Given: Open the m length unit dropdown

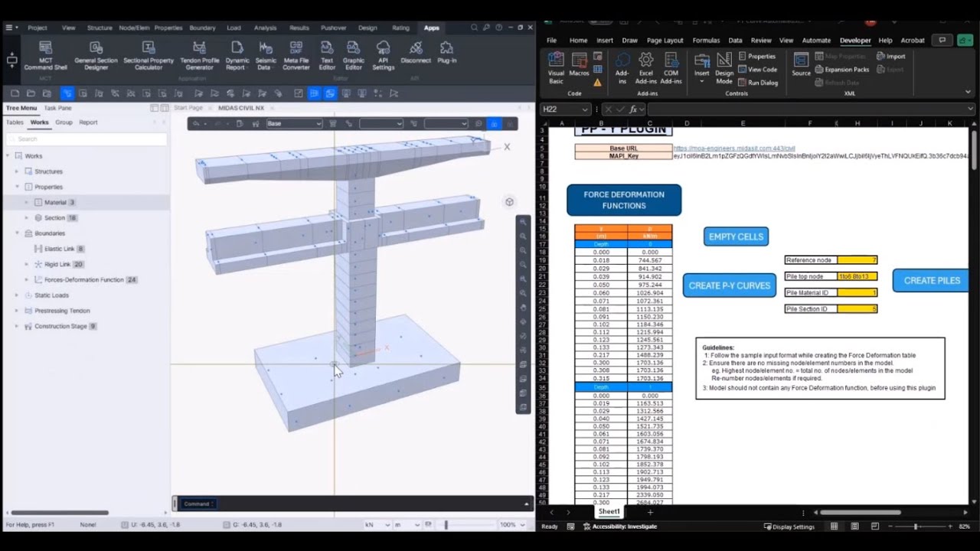Looking at the screenshot, I should click(407, 525).
